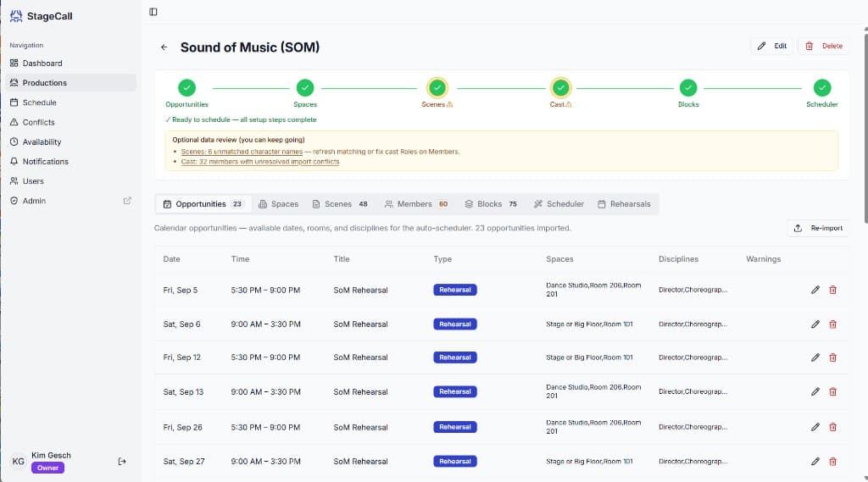Image resolution: width=868 pixels, height=482 pixels.
Task: Click the Owner role badge
Action: 48,468
